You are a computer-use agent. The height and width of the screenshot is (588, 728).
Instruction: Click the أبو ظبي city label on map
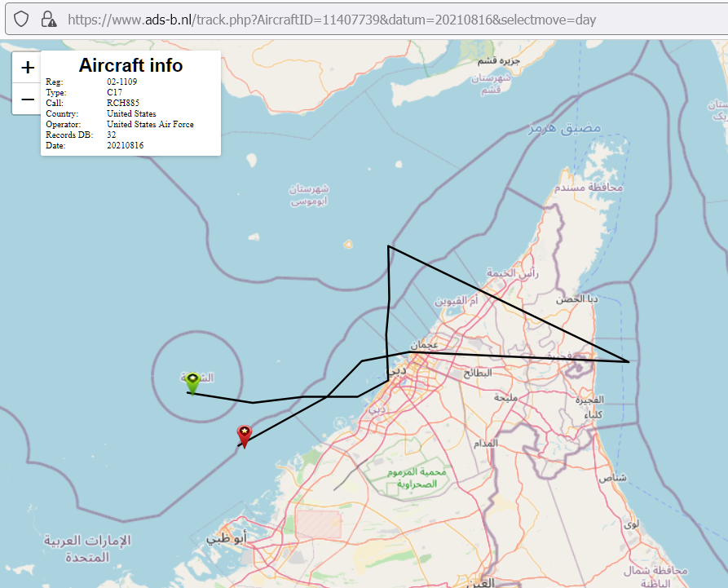(226, 537)
